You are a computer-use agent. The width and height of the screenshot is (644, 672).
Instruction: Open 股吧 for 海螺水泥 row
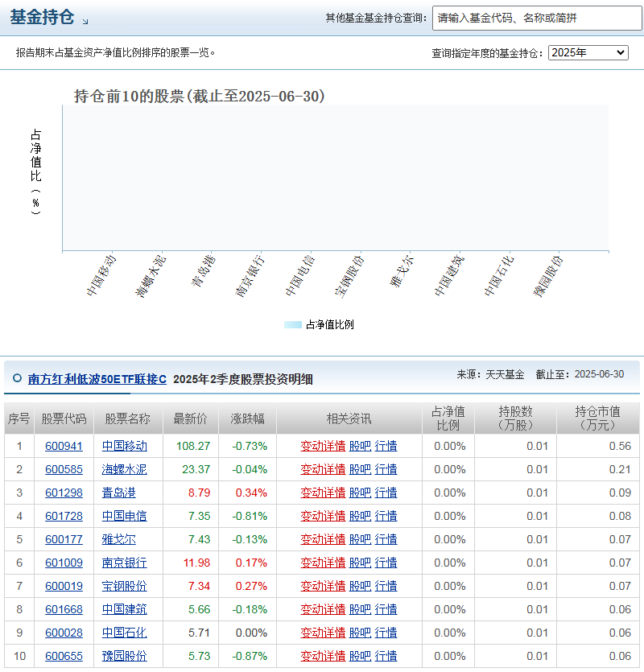(x=360, y=469)
